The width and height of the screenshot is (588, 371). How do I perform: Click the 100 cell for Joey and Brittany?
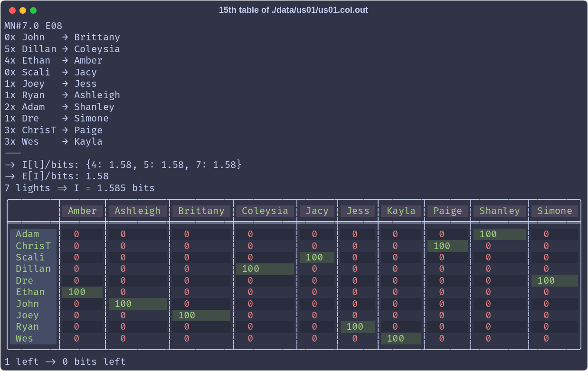(x=201, y=315)
